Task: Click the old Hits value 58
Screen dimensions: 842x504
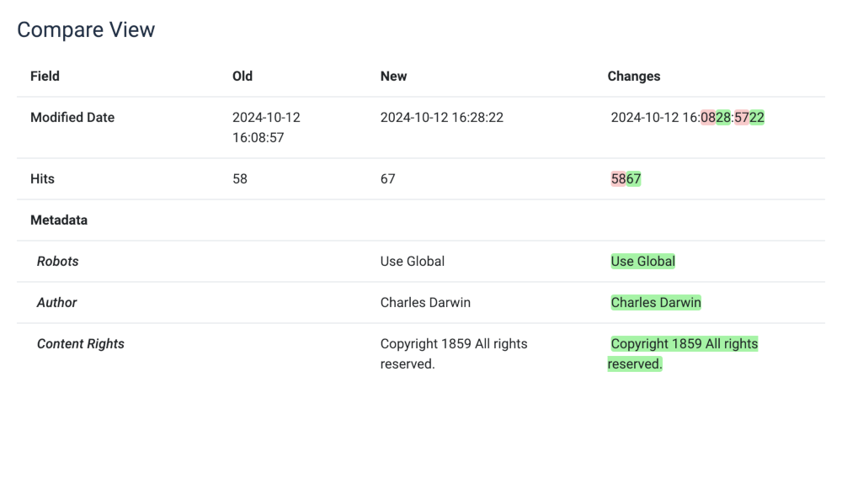Action: pos(240,179)
